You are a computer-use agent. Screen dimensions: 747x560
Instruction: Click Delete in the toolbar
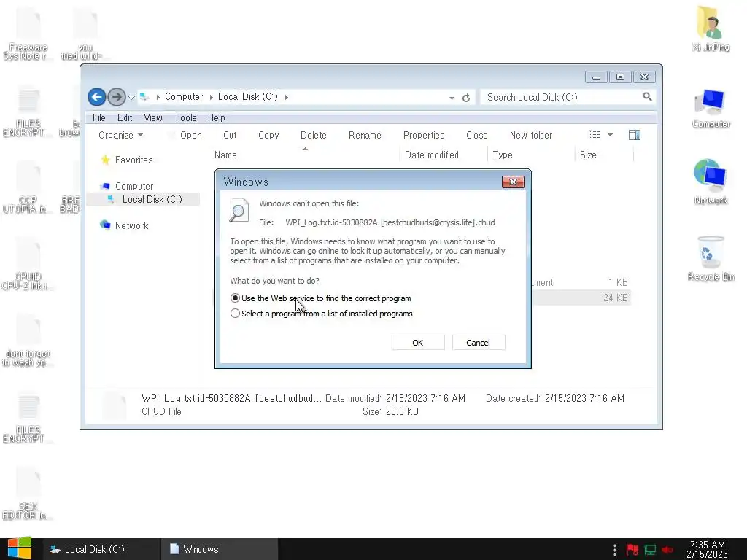pyautogui.click(x=314, y=135)
